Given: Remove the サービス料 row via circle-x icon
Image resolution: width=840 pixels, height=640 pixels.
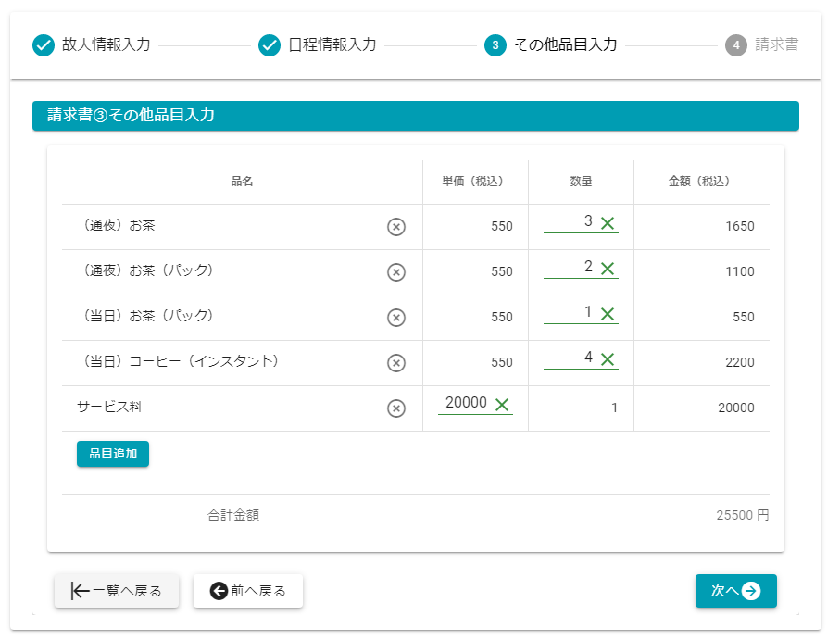Looking at the screenshot, I should pyautogui.click(x=396, y=408).
